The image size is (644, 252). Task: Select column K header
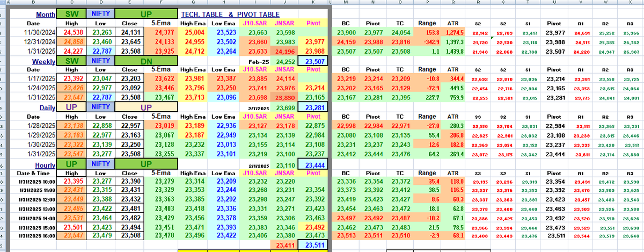click(312, 3)
